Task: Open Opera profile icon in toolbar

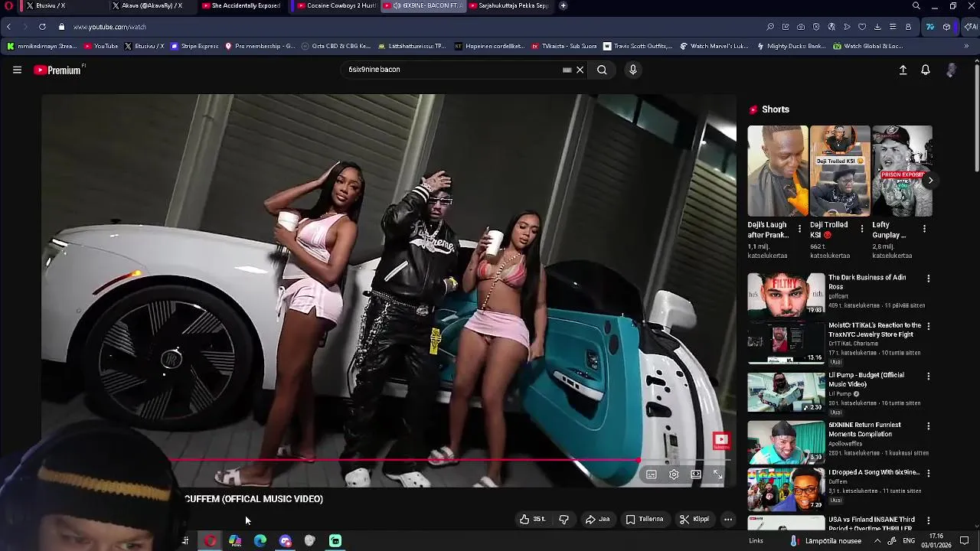Action: (908, 27)
